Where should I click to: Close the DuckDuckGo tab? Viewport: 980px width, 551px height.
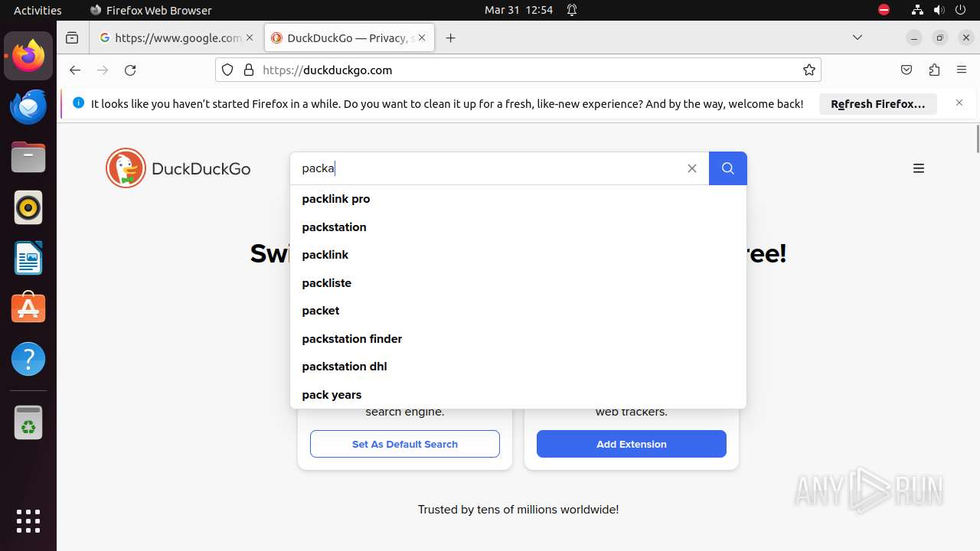pos(421,37)
